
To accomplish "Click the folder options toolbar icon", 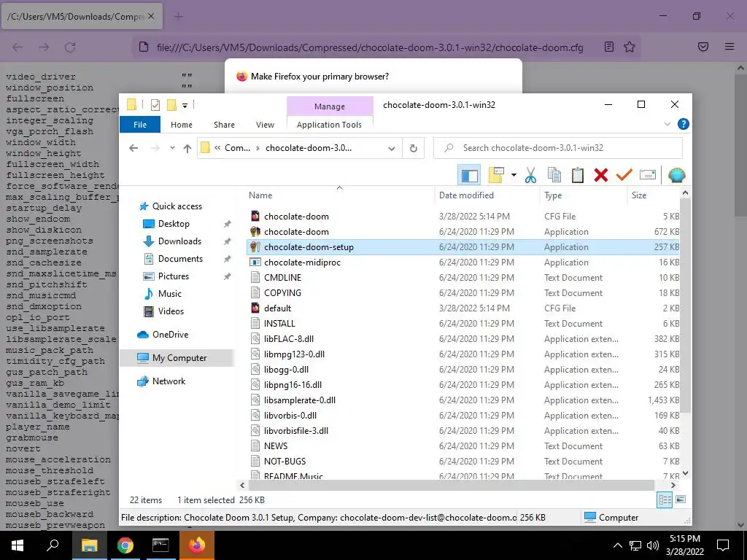I will pyautogui.click(x=496, y=175).
